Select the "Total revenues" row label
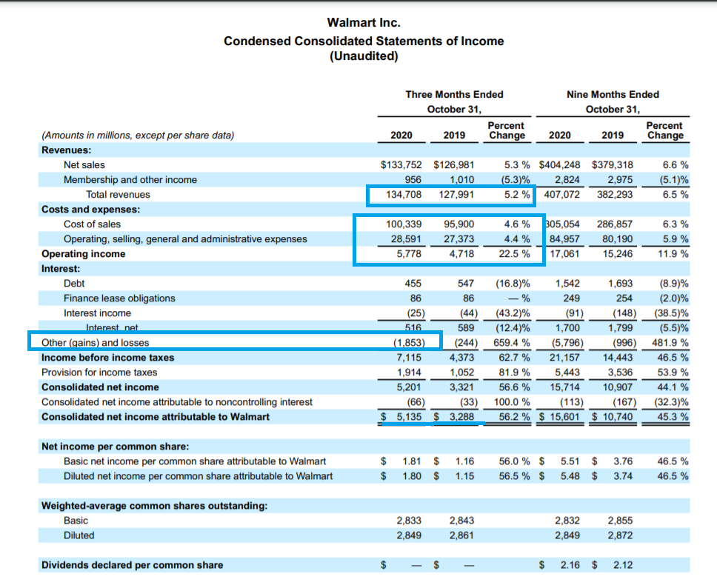The image size is (717, 588). click(118, 194)
